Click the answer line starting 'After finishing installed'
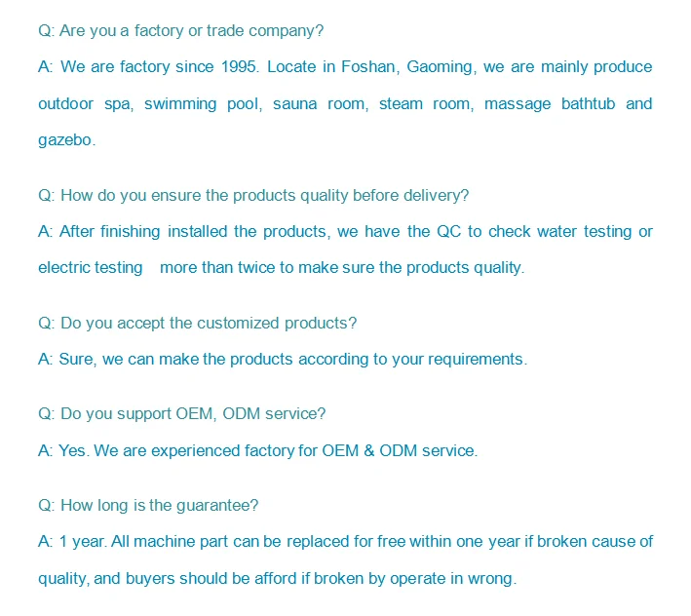This screenshot has height=616, width=691. click(345, 232)
